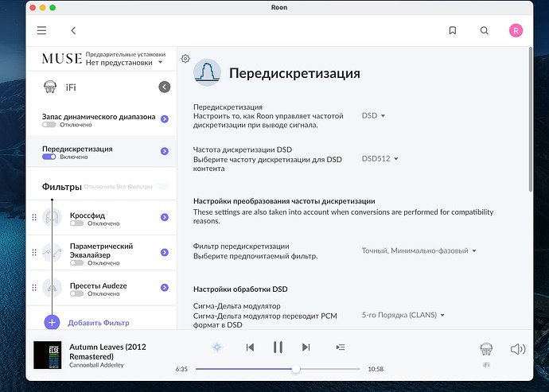Skip to the next track
549x392 pixels.
(x=306, y=347)
